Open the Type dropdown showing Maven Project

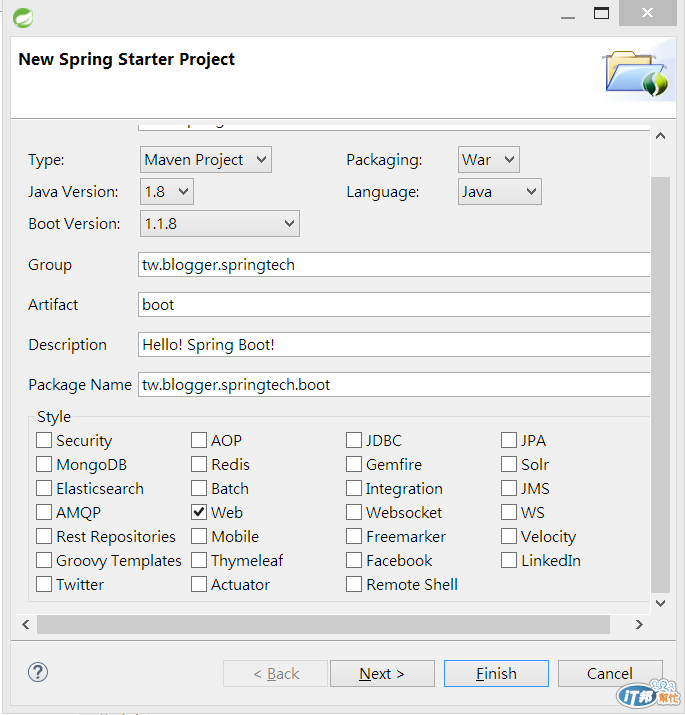coord(206,160)
